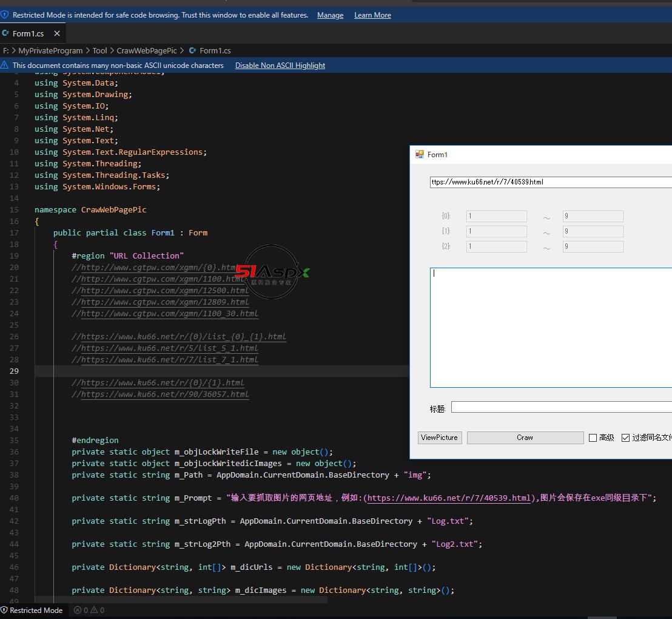Click the {0} end value field
The image size is (672, 619).
593,216
